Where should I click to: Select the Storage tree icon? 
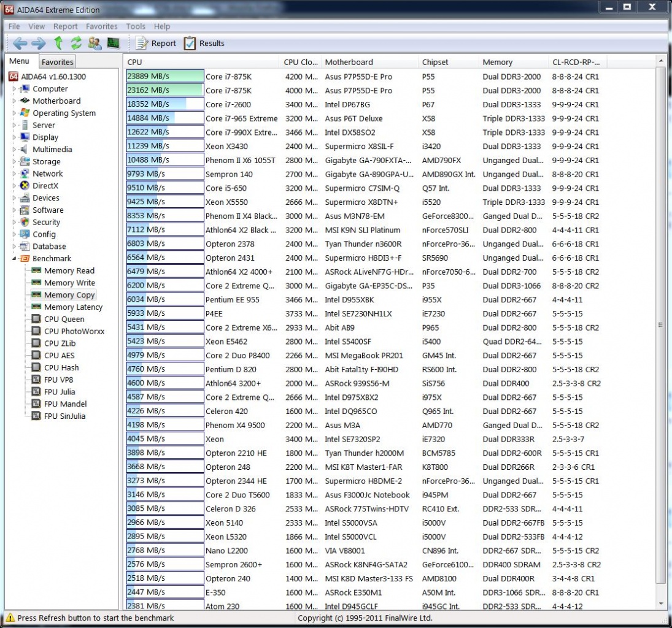pyautogui.click(x=25, y=161)
